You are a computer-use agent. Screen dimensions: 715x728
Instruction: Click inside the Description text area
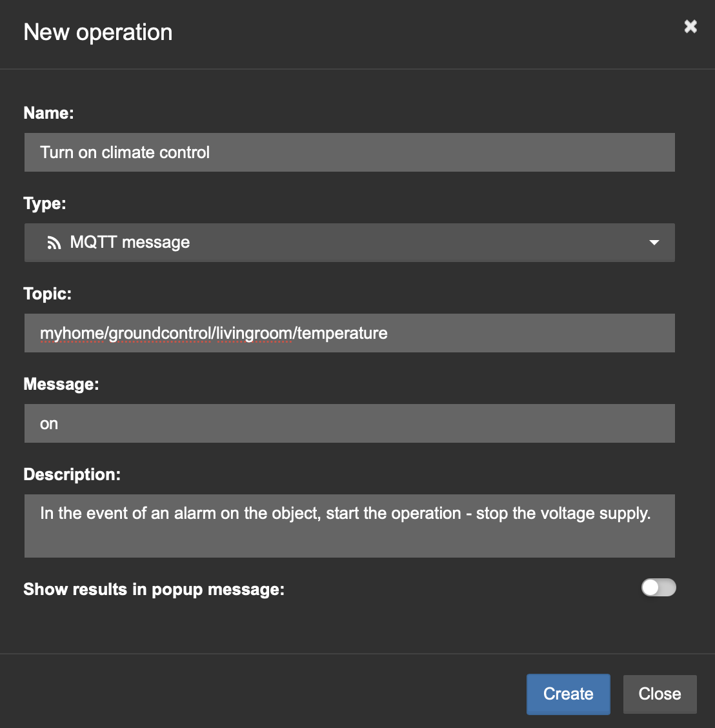(350, 526)
